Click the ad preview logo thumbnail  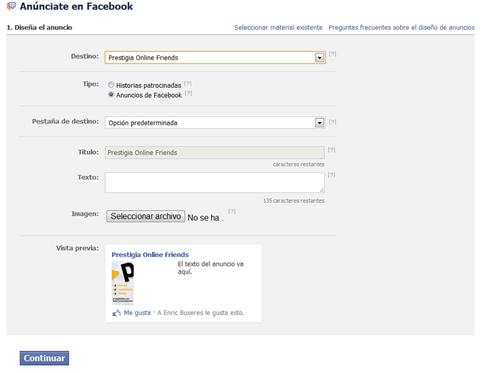(123, 282)
